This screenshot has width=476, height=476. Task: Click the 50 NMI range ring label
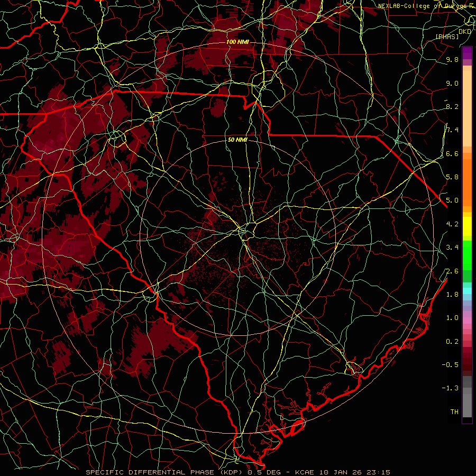237,140
